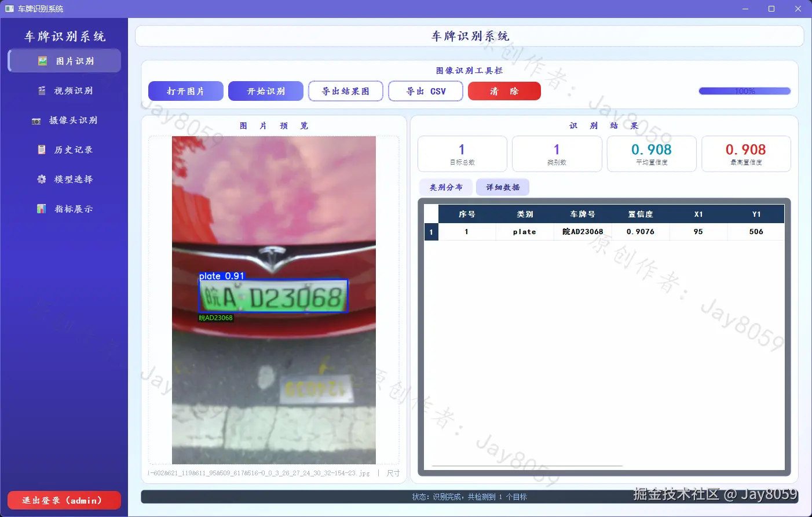Click the 摄像头识别 camera icon
812x517 pixels.
point(36,121)
